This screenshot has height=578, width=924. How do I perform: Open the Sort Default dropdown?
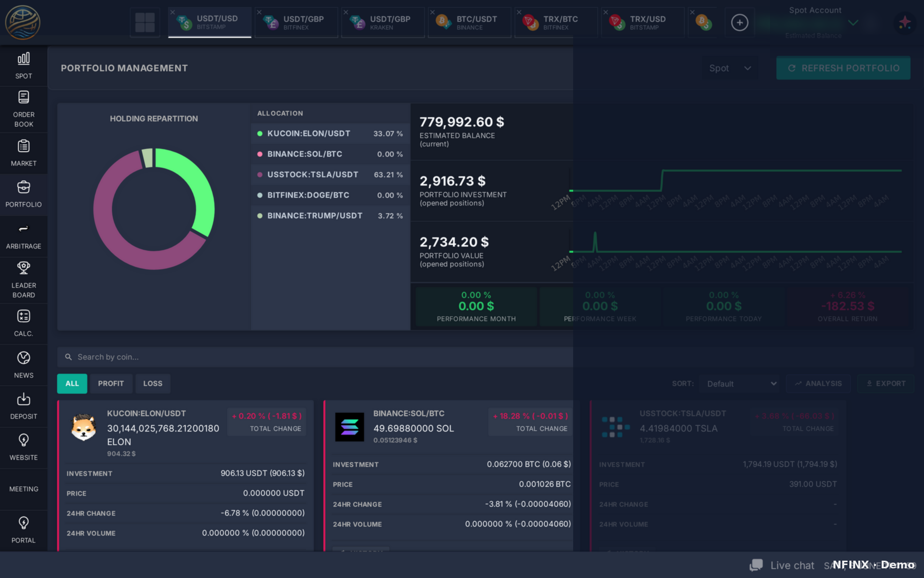click(x=741, y=384)
